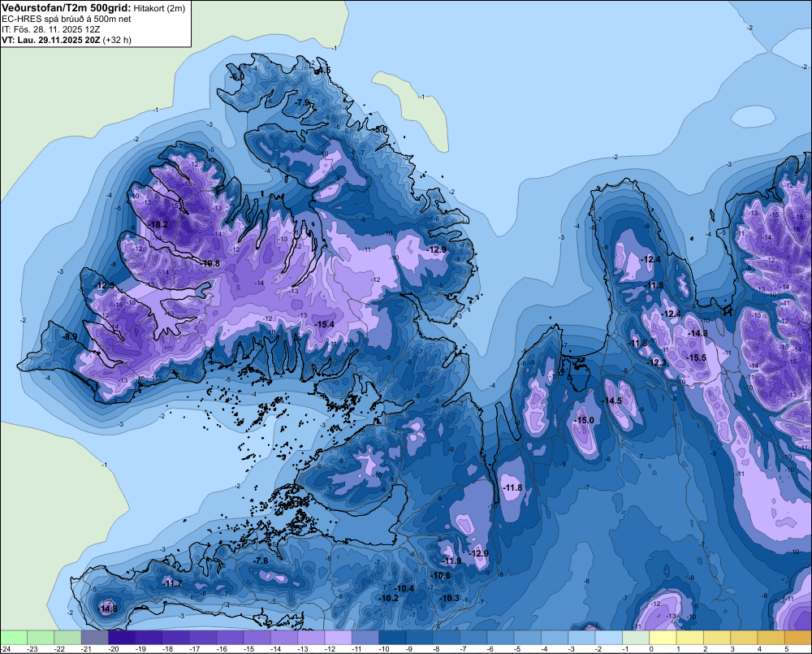812x654 pixels.
Task: Click the 'EC-HRES spá brúuð á 500m net' line
Action: [67, 19]
